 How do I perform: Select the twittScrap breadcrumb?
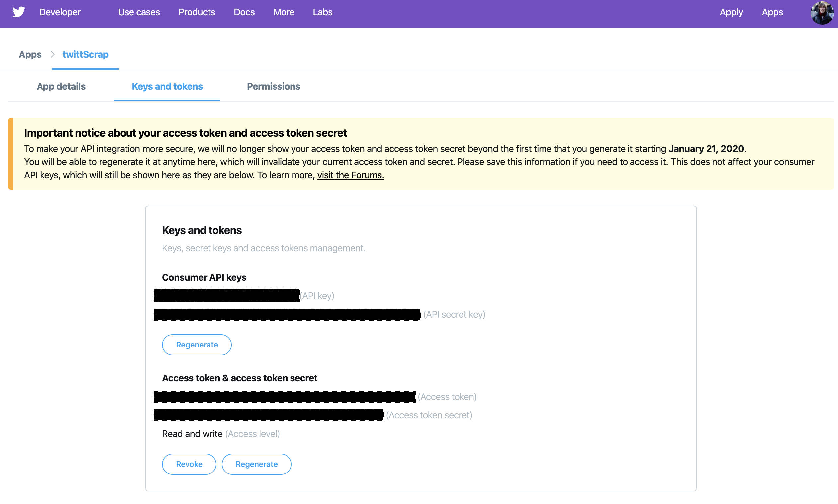85,54
